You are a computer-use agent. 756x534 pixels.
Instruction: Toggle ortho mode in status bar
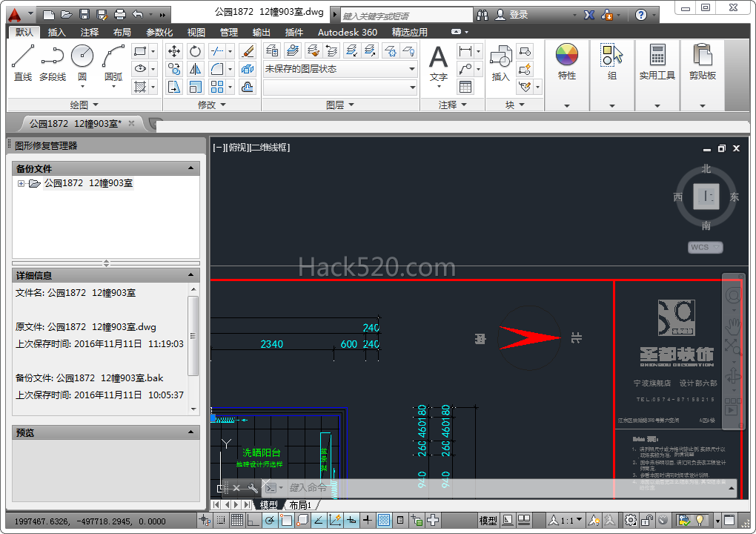253,521
